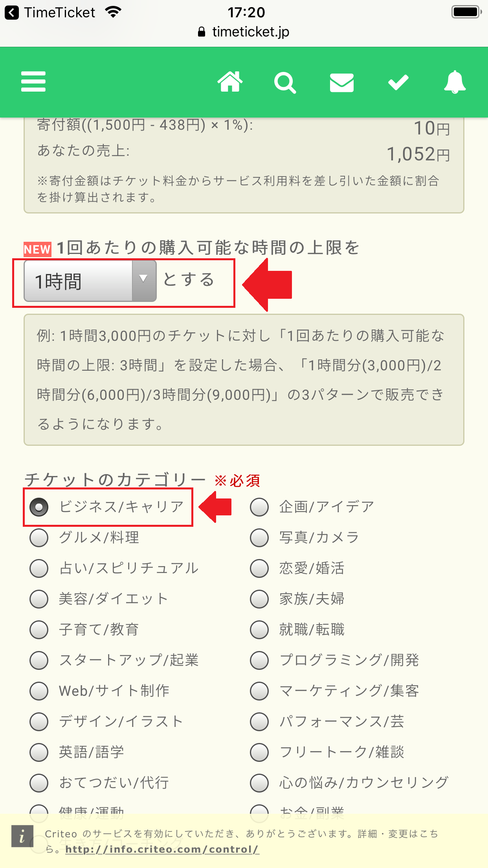Choose the プログラミング/開発 radio option
The image size is (488, 868).
click(x=259, y=660)
